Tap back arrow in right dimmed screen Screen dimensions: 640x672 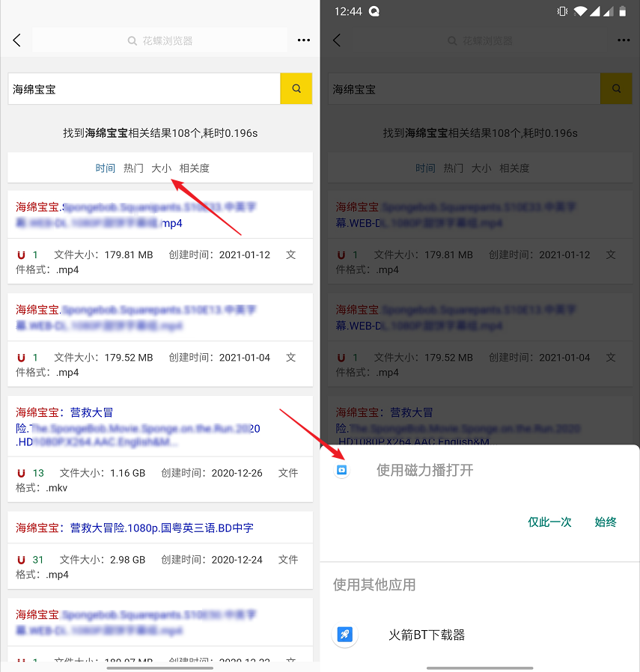click(337, 40)
